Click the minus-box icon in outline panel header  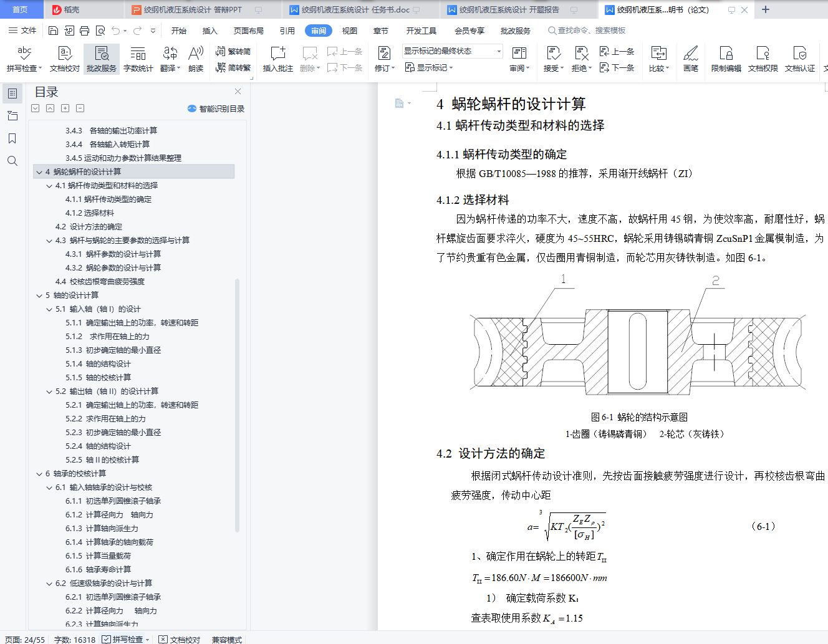[x=80, y=108]
